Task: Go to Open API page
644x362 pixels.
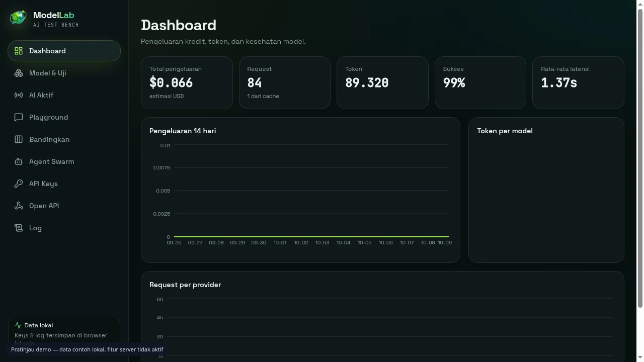Action: click(64, 206)
